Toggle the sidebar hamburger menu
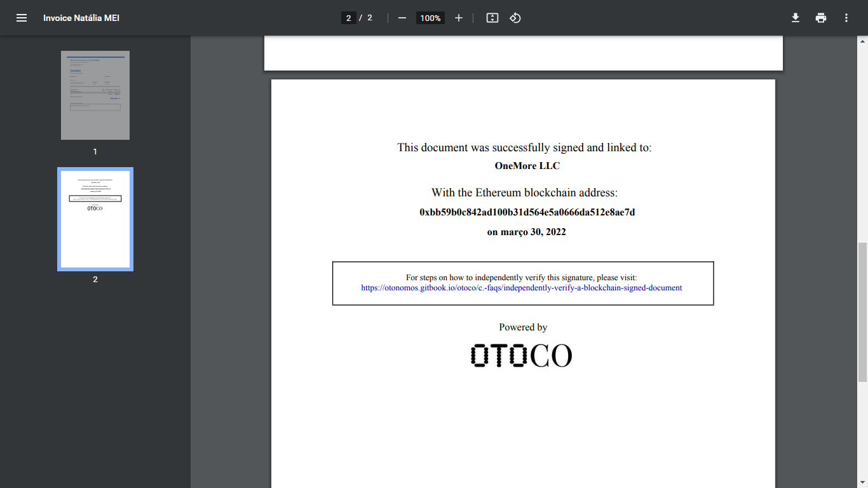The image size is (868, 488). (x=22, y=18)
